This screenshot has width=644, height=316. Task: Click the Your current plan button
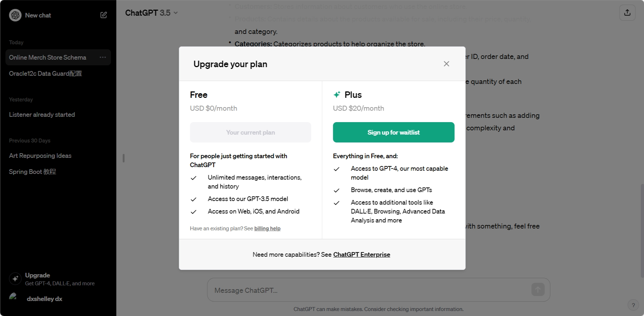(x=250, y=132)
